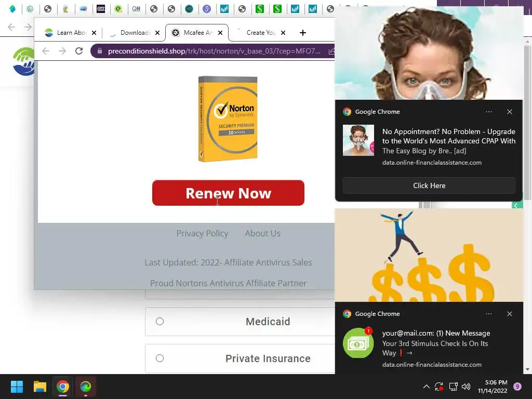
Task: Click the Edge taskbar icon
Action: coord(86,387)
